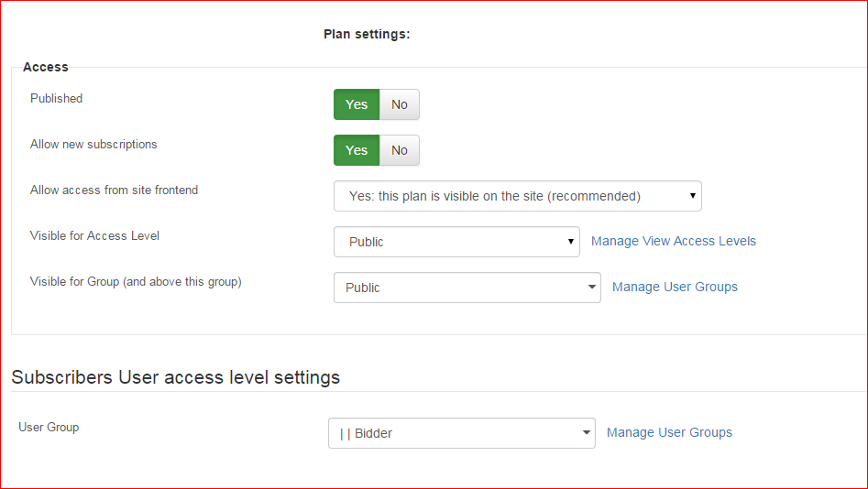Viewport: 868px width, 489px height.
Task: Click the Plan settings heading
Action: point(367,34)
